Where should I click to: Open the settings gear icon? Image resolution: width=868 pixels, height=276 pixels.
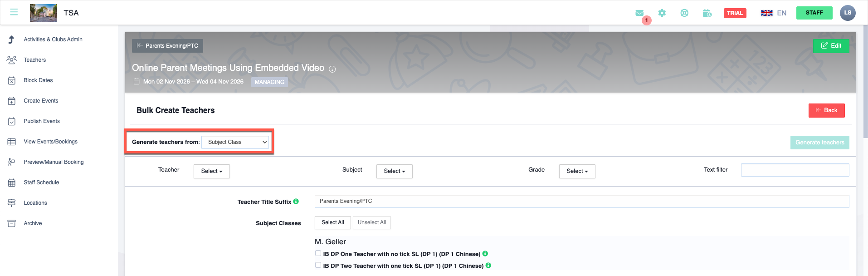tap(662, 13)
